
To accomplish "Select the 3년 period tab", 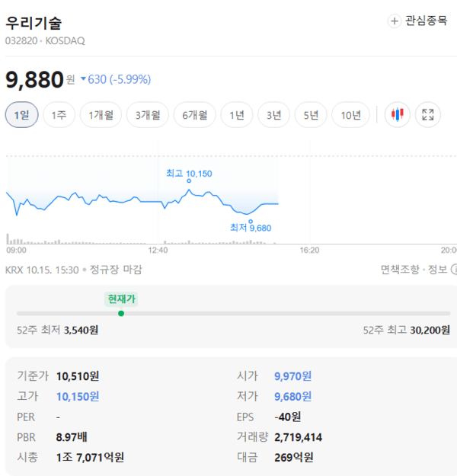I will [x=274, y=115].
